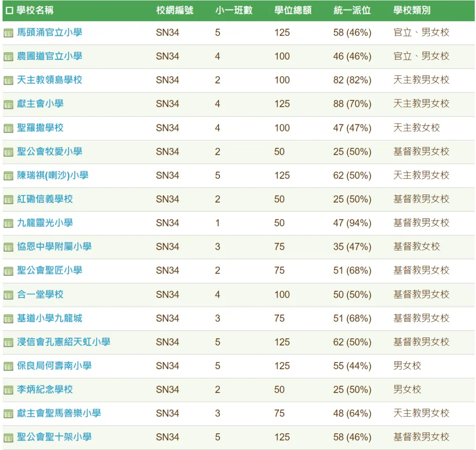Click table icon beside 李炳紀念學校
This screenshot has width=476, height=450.
pos(8,390)
